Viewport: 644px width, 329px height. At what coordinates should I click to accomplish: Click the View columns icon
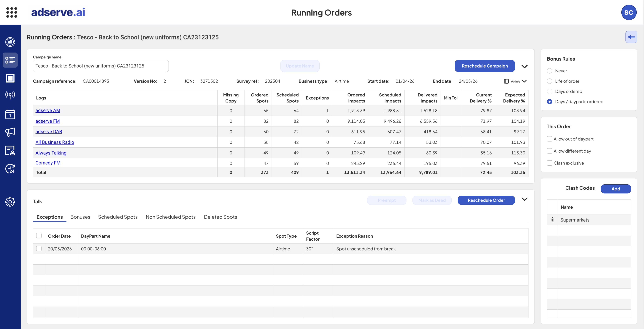click(506, 81)
